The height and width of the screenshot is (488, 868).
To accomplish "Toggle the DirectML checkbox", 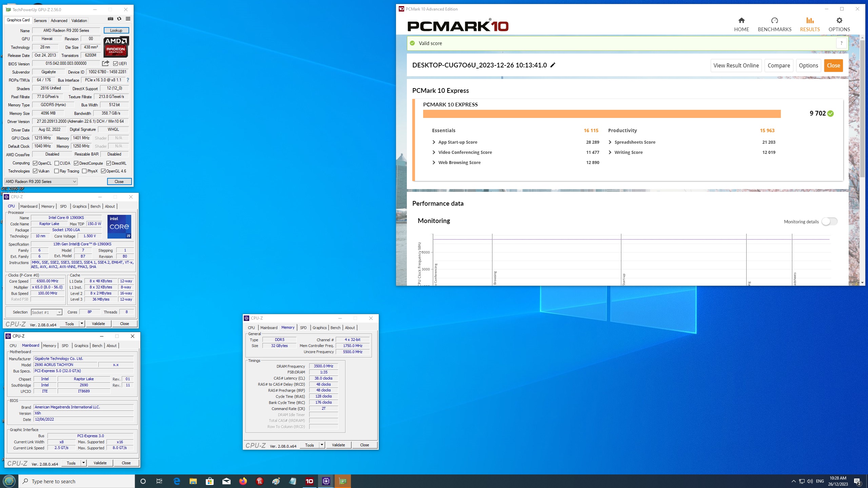I will (x=109, y=163).
